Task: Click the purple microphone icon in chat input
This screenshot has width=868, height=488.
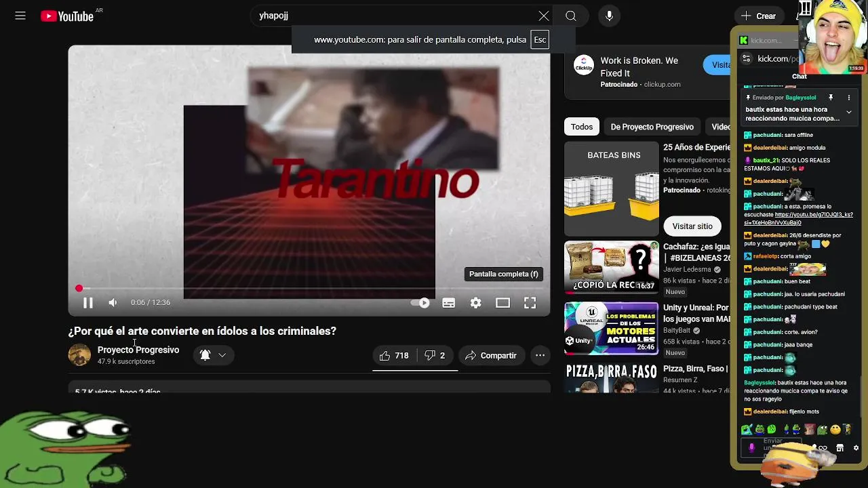Action: [751, 448]
